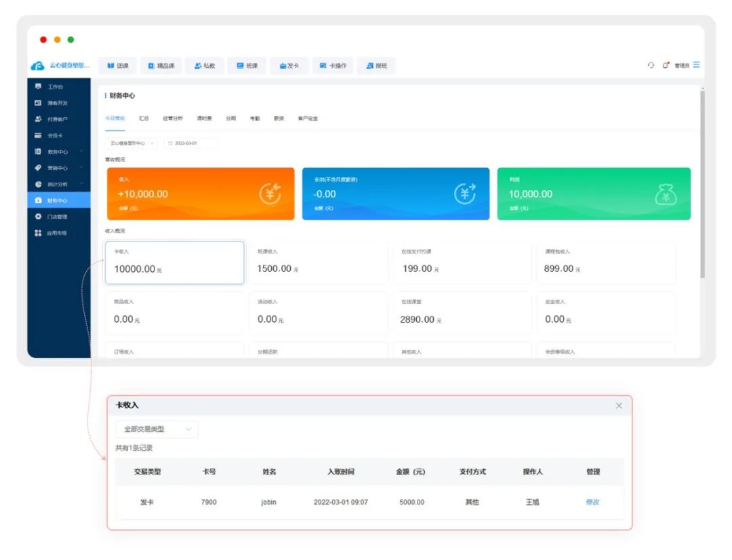Open 工作台 in the sidebar
The height and width of the screenshot is (560, 732).
pos(55,87)
